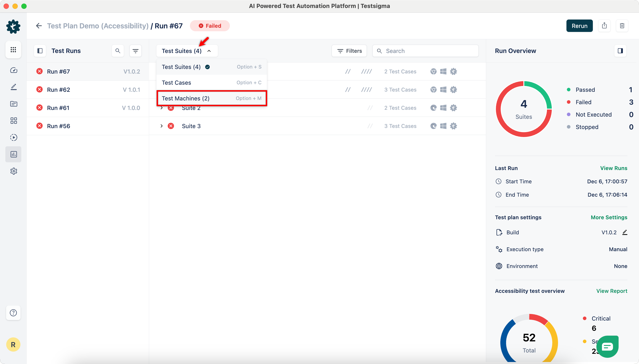Click the search icon in Test Runs panel
Image resolution: width=639 pixels, height=364 pixels.
coord(118,51)
